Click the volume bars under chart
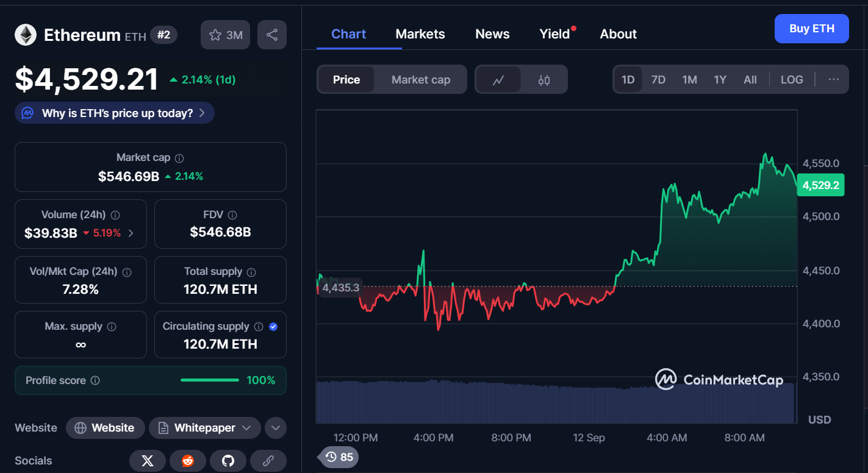Screen dimensions: 868x473 555,402
